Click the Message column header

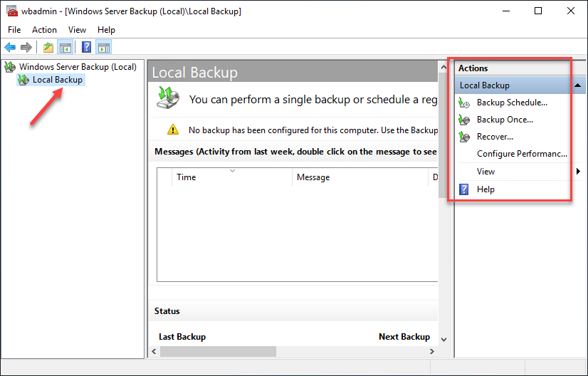coord(359,177)
